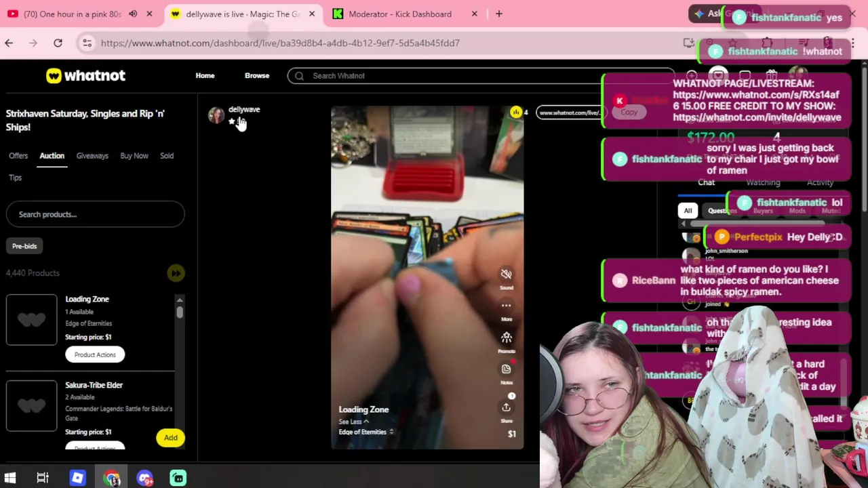Viewport: 868px width, 488px height.
Task: Collapse details with See Less
Action: coord(353,422)
